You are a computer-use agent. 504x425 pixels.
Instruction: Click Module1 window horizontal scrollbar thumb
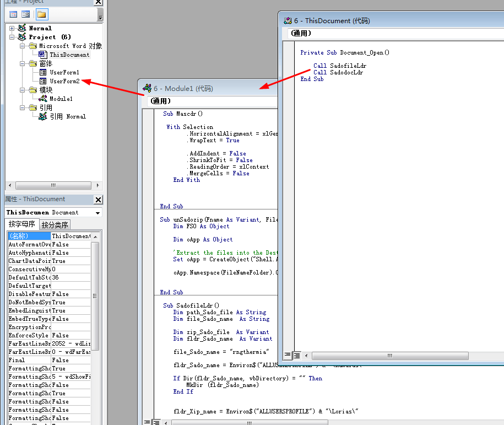250,422
